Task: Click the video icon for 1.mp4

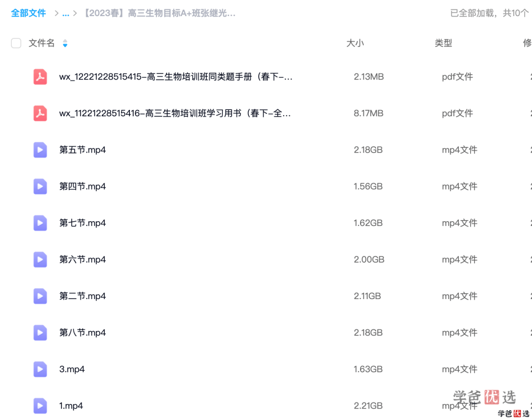Action: click(40, 406)
